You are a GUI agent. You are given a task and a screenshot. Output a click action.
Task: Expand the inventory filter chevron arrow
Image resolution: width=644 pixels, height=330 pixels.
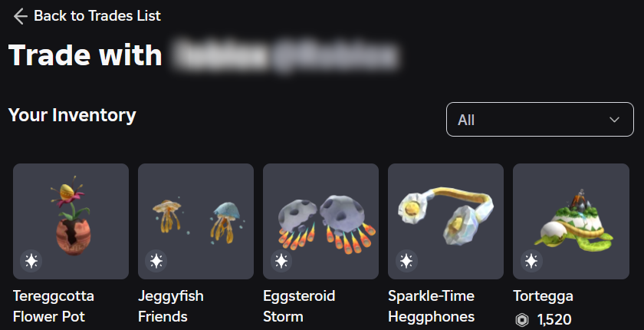[x=614, y=120]
